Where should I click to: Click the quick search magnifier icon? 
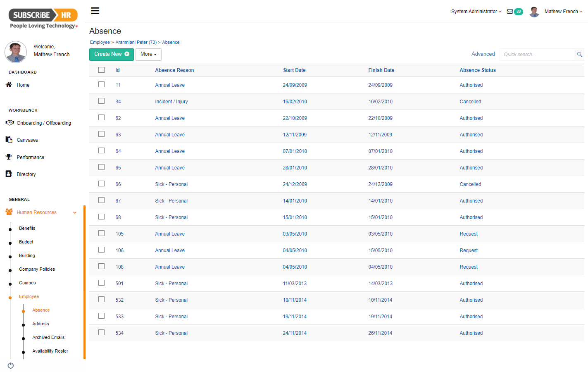pyautogui.click(x=579, y=55)
